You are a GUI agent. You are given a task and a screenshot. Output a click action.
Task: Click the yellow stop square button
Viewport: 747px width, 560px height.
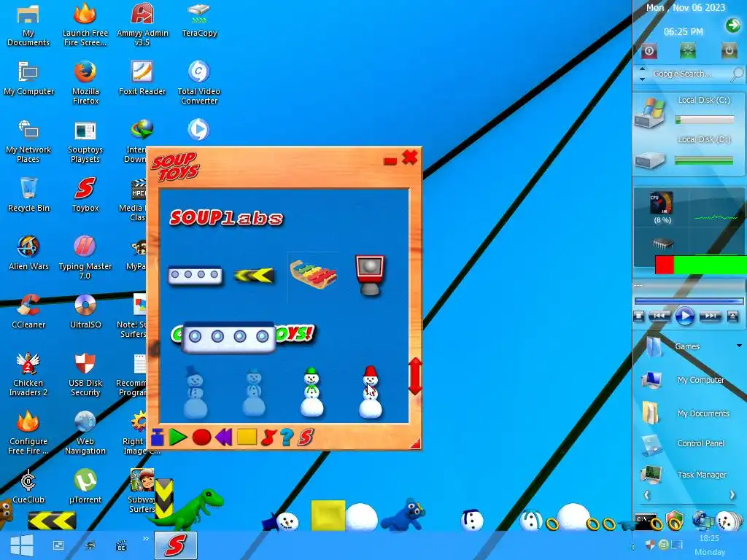(247, 437)
